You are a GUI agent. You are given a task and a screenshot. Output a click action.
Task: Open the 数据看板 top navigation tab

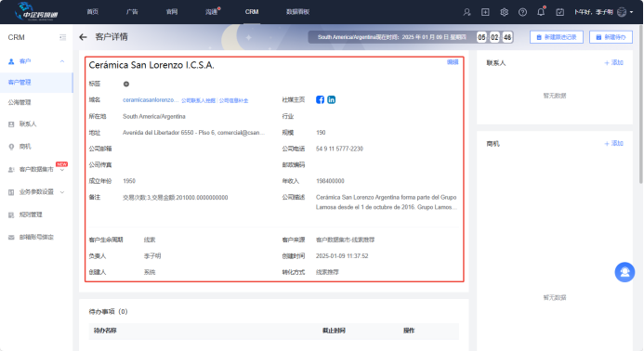(297, 12)
